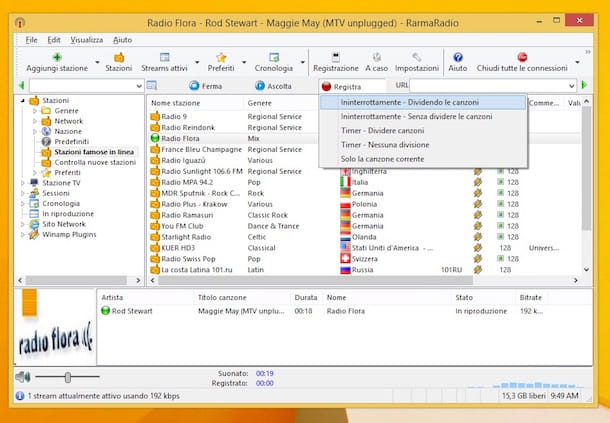Pick a random station with A caso
Image resolution: width=610 pixels, height=423 pixels.
377,57
